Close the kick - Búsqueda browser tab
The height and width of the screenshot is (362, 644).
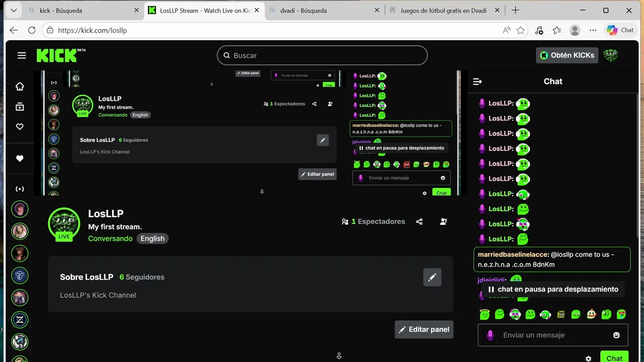(136, 11)
